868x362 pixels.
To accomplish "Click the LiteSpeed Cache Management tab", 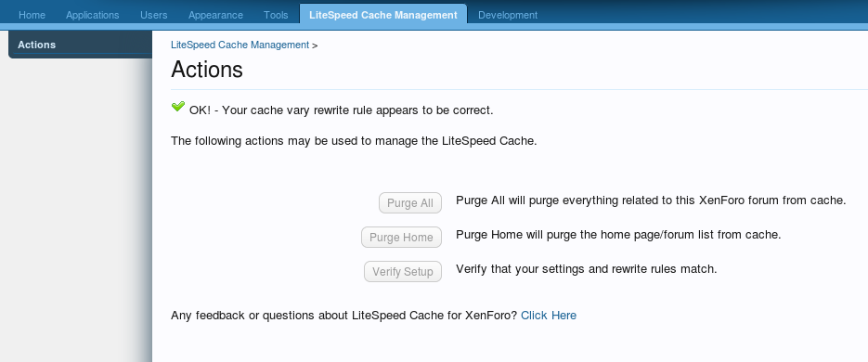I will click(x=383, y=15).
